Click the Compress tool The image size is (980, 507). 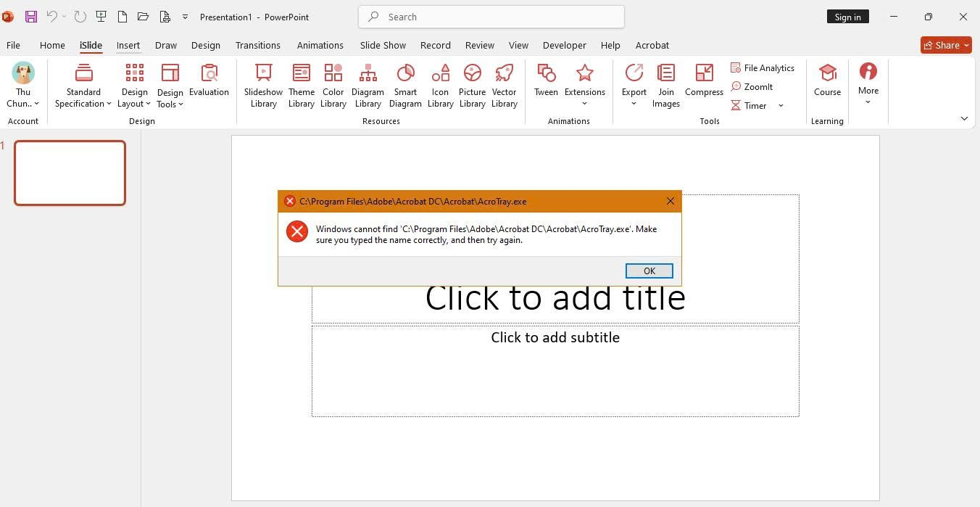[x=704, y=81]
